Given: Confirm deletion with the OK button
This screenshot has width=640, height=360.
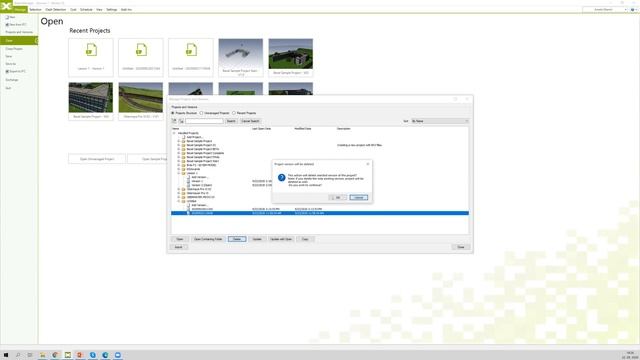Looking at the screenshot, I should (x=338, y=198).
